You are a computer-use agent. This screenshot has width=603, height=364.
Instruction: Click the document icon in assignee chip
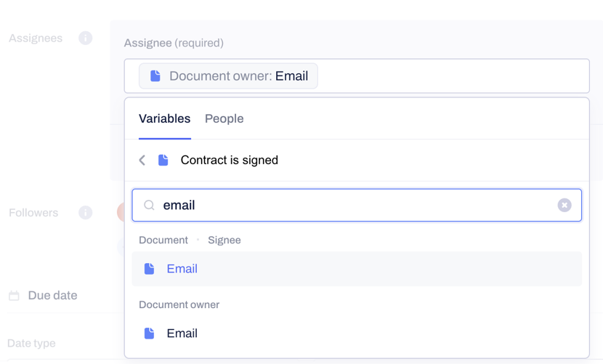pyautogui.click(x=155, y=76)
